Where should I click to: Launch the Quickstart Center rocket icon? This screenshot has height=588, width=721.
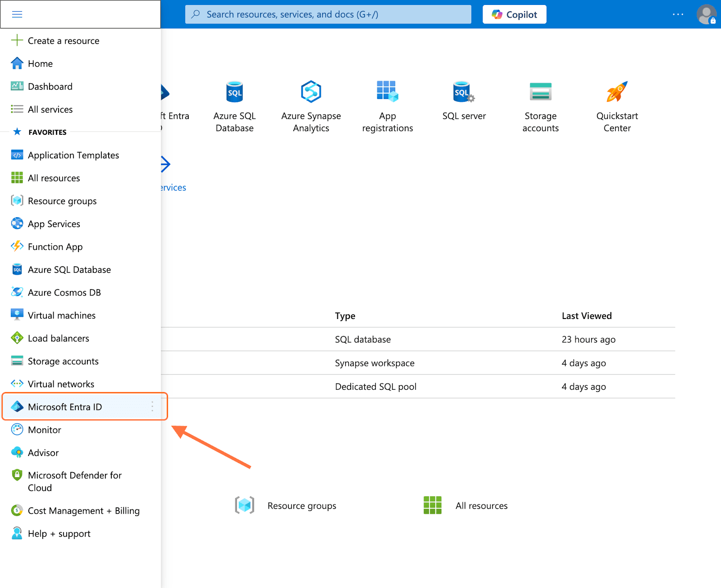point(617,92)
